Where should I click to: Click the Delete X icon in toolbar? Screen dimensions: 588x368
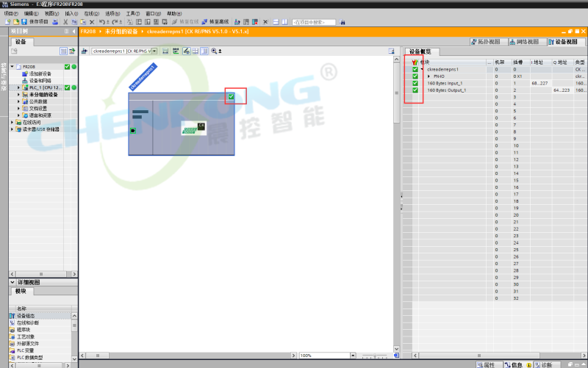coord(91,22)
